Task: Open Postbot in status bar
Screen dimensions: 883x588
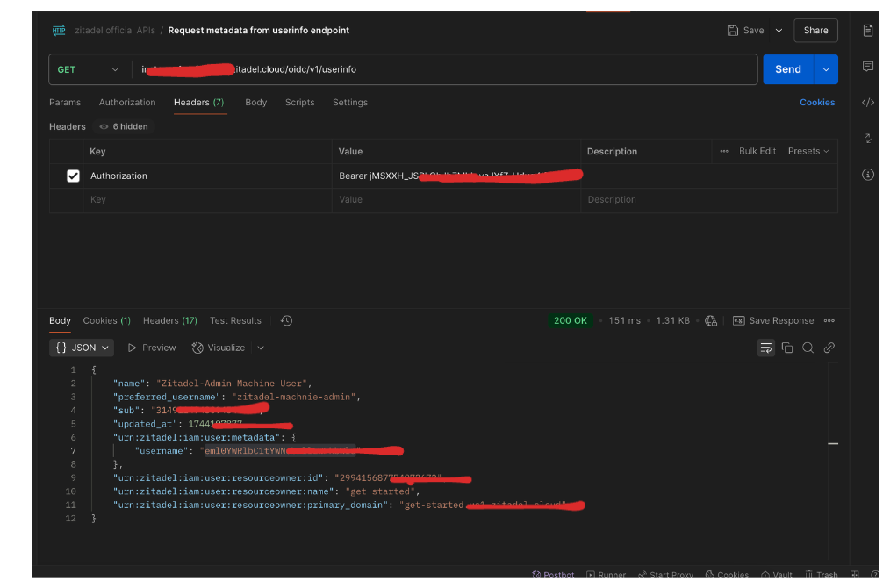Action: pos(553,575)
